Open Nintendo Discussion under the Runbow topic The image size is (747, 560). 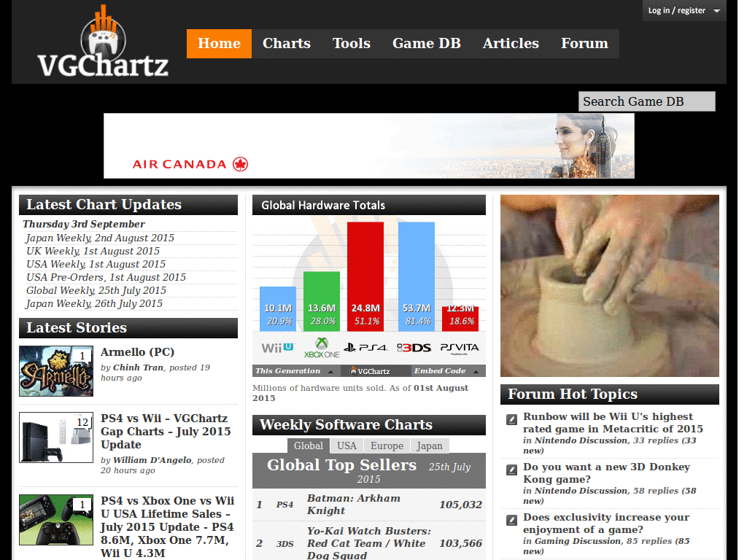581,440
